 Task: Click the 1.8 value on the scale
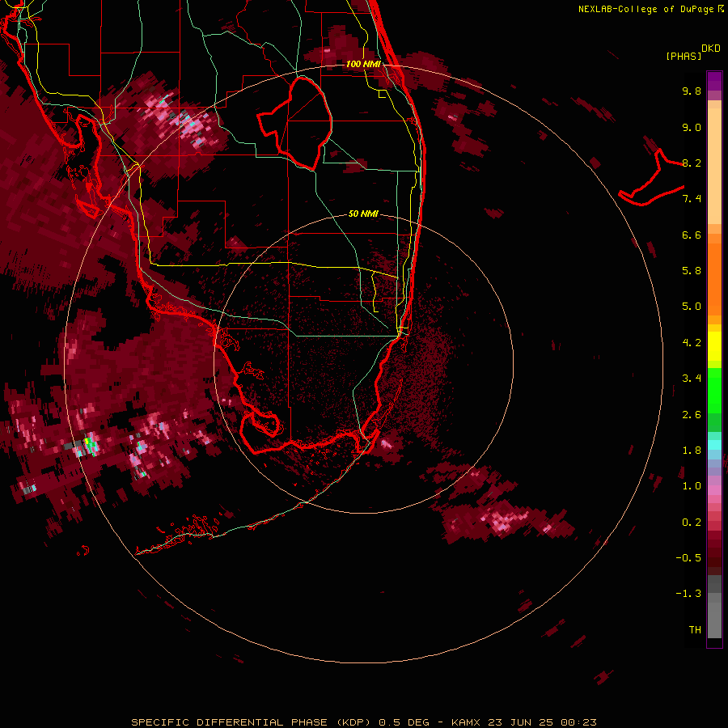click(x=692, y=451)
